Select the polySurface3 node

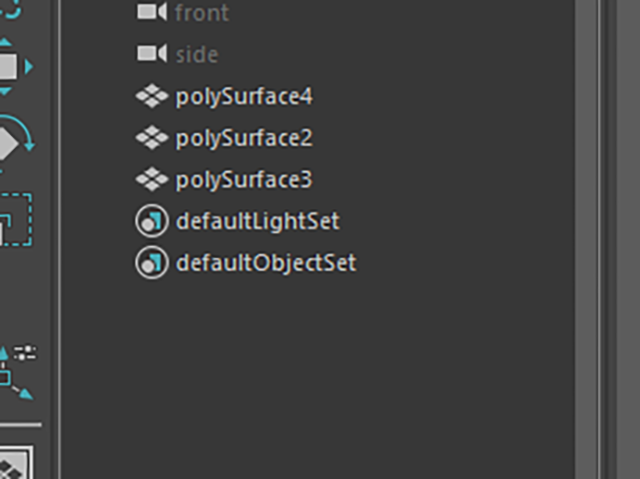click(x=244, y=179)
